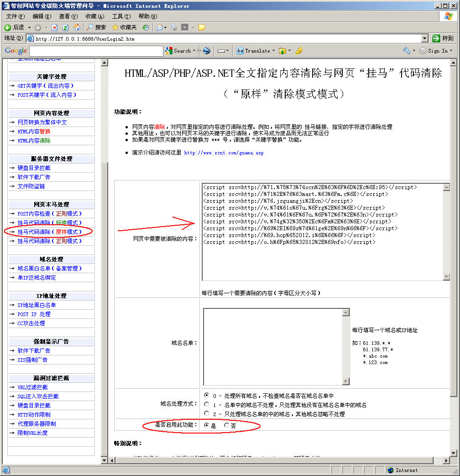Select domain option 1 名单中的域名不处理
The width and height of the screenshot is (460, 476).
tap(207, 404)
